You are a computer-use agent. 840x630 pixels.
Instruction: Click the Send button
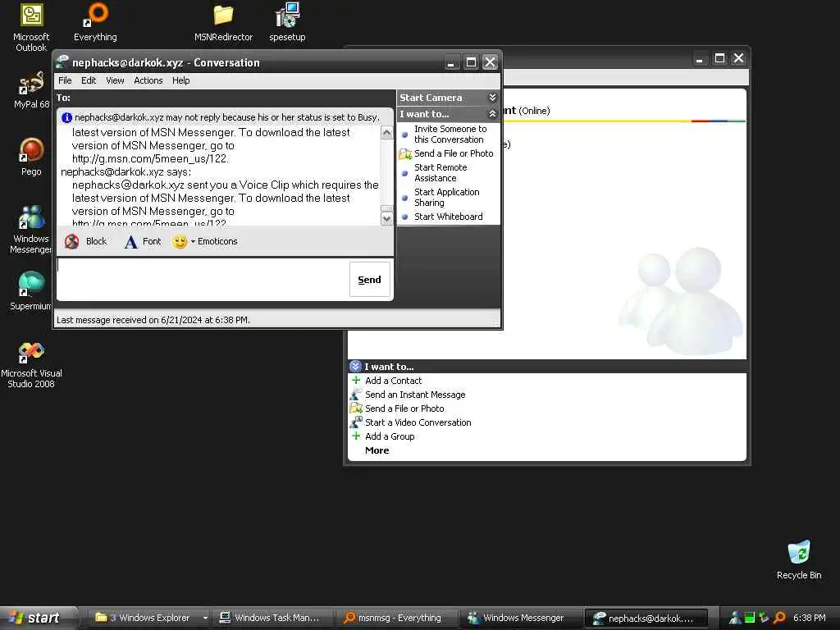point(370,279)
